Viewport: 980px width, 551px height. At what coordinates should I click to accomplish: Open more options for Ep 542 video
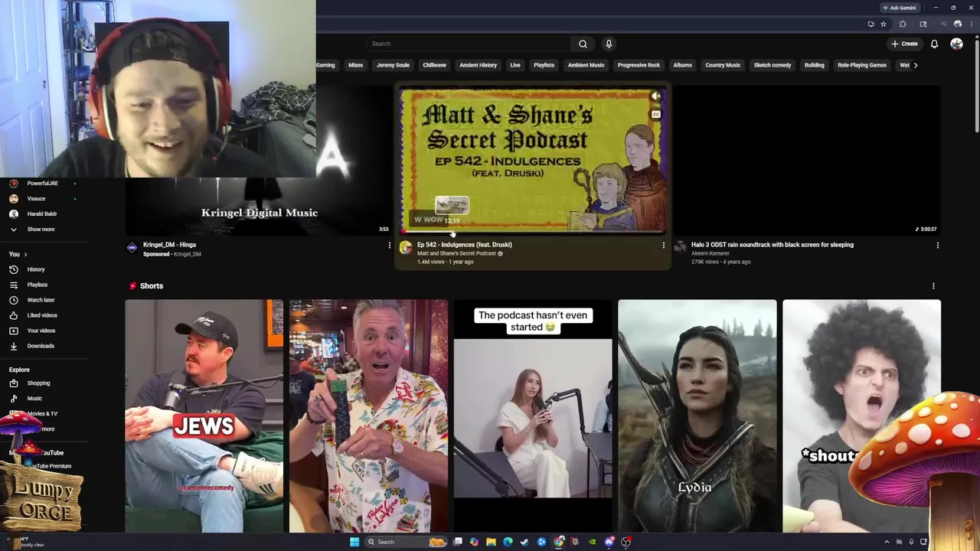pyautogui.click(x=663, y=246)
